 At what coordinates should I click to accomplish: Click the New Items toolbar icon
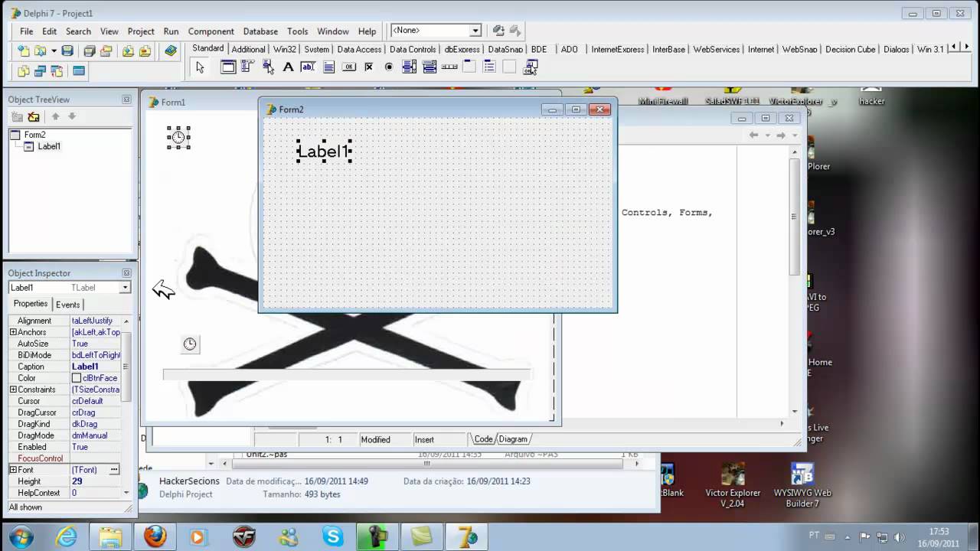pyautogui.click(x=24, y=51)
